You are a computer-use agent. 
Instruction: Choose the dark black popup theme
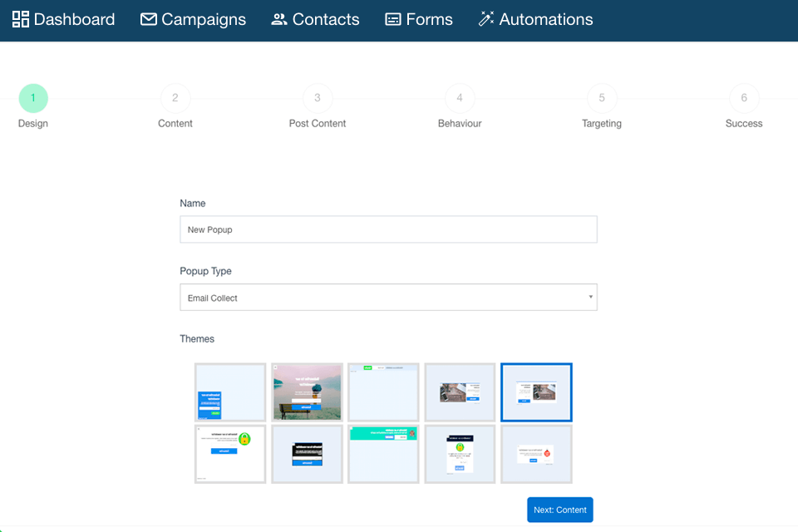(307, 454)
